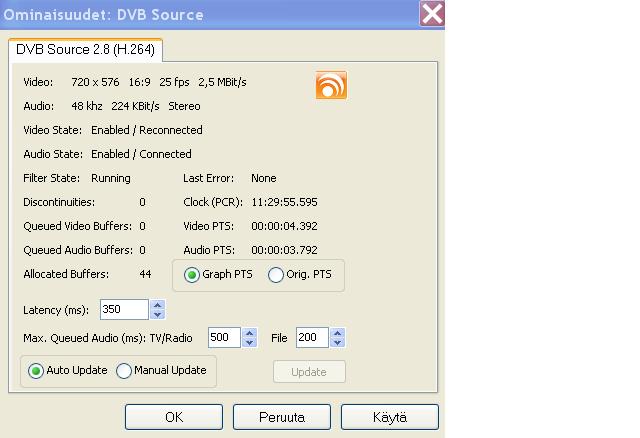The height and width of the screenshot is (438, 640).
Task: Focus the TV/Radio input field showing 500
Action: (224, 337)
